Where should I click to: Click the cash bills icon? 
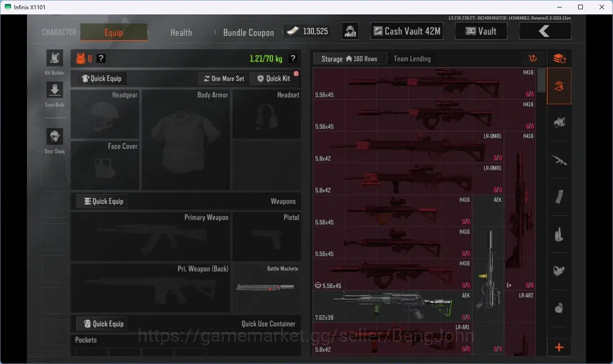click(x=292, y=31)
